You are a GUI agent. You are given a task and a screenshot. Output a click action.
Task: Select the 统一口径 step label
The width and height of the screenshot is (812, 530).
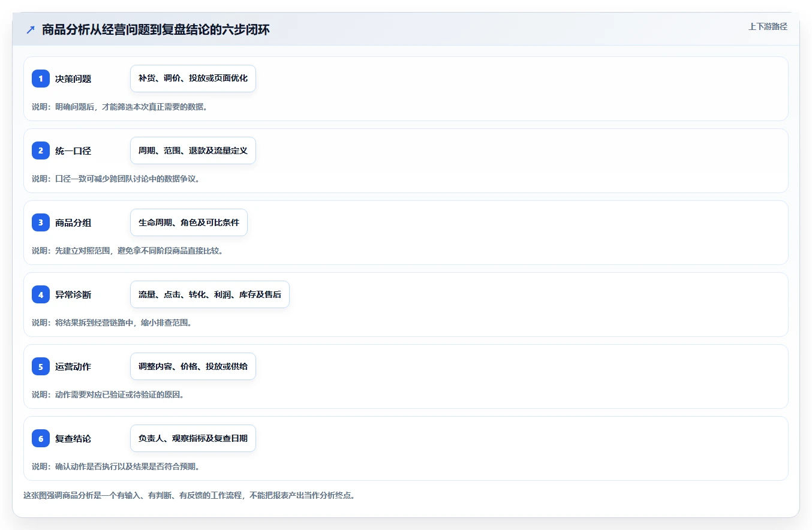click(x=73, y=150)
